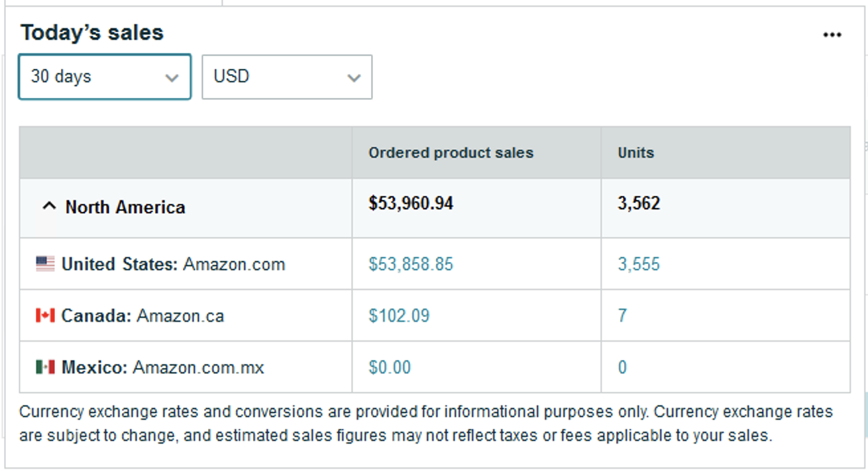Click the Canada flag icon
The height and width of the screenshot is (474, 868).
point(45,316)
